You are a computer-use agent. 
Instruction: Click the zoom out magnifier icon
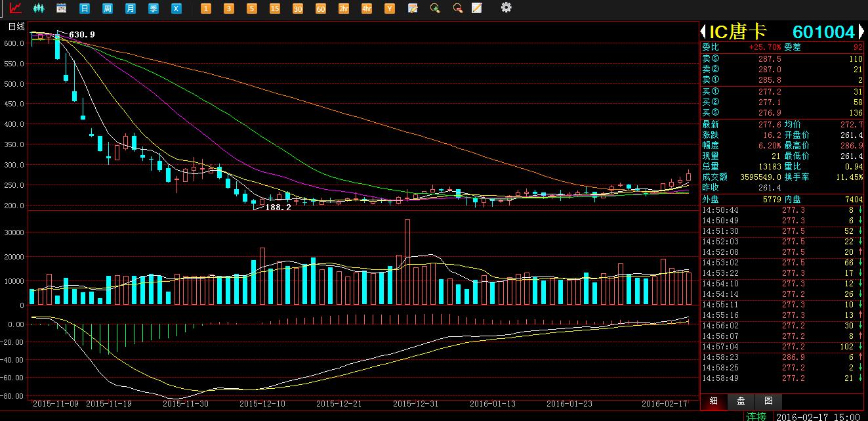pyautogui.click(x=457, y=9)
